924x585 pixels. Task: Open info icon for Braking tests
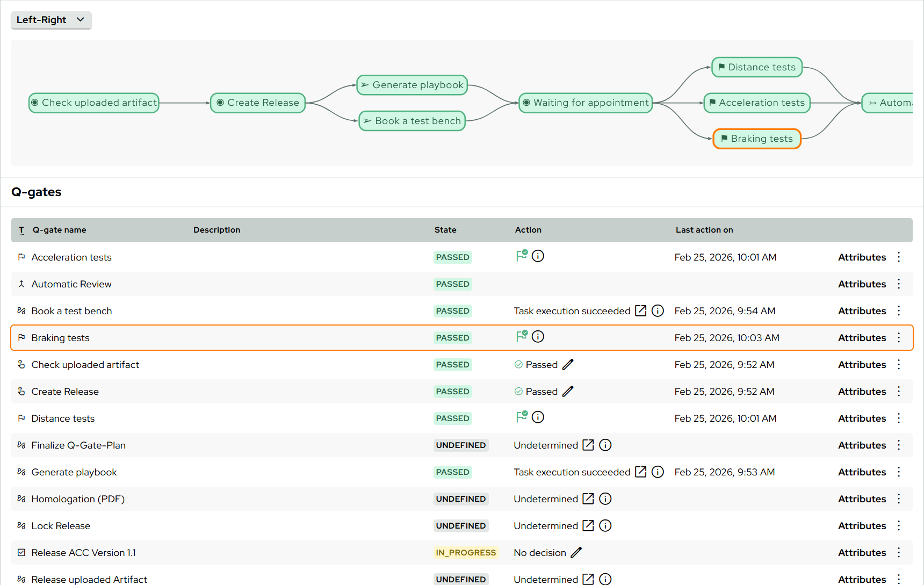pos(538,337)
